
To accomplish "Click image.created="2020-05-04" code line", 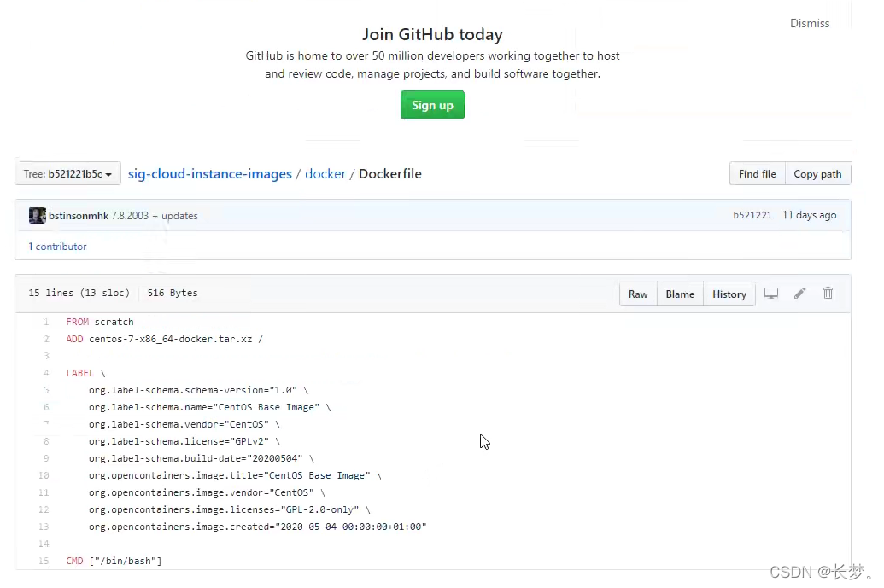I will point(258,527).
